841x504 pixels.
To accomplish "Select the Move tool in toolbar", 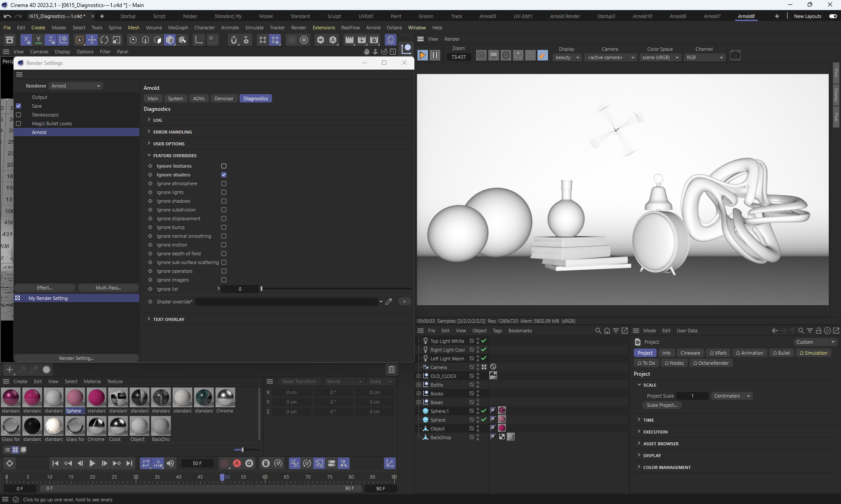I will pos(92,40).
